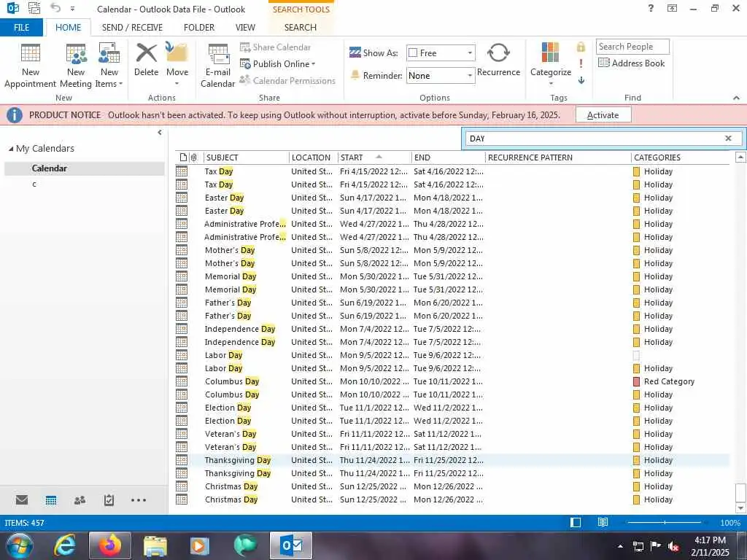Select the HOME tab
This screenshot has width=747, height=560.
click(68, 27)
